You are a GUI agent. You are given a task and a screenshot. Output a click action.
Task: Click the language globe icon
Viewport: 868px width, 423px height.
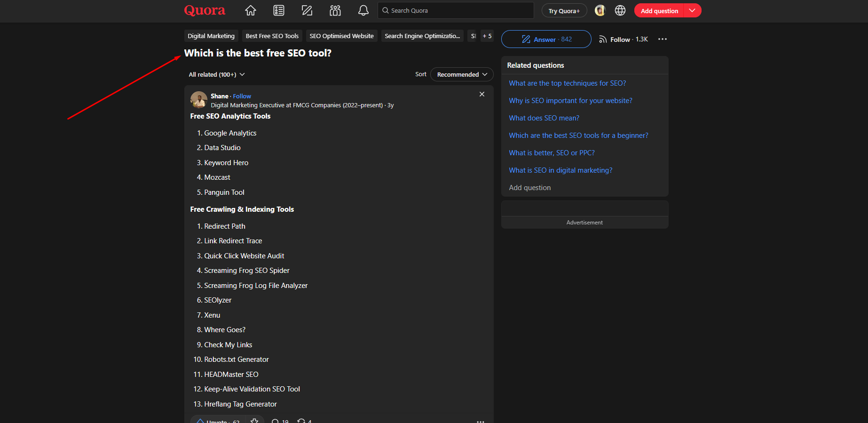620,10
